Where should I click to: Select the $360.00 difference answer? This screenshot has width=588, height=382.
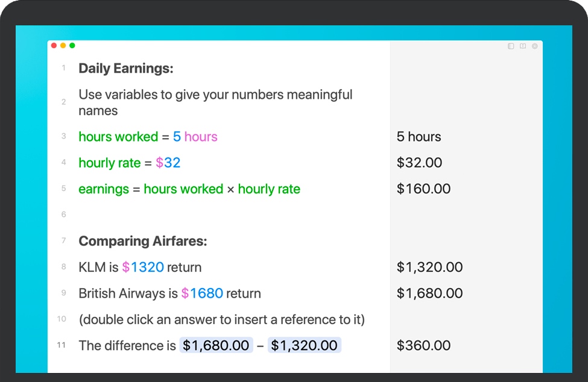click(423, 345)
